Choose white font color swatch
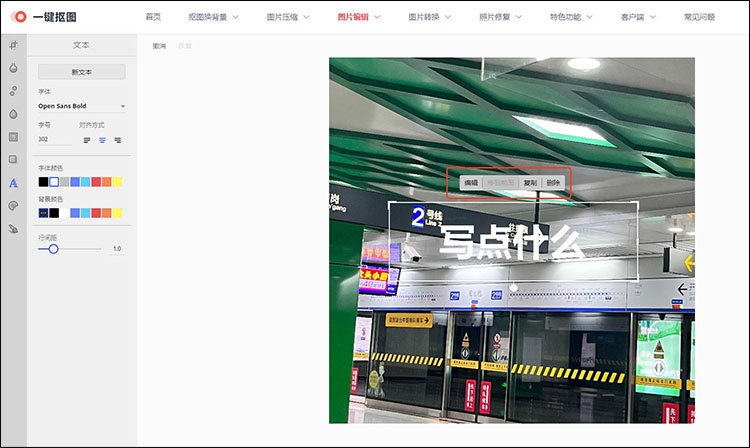The width and height of the screenshot is (750, 448). (54, 182)
